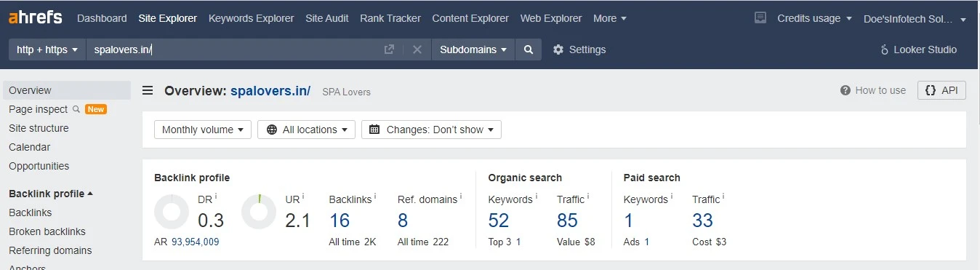
Task: Open target URL in new tab icon
Action: pos(389,49)
